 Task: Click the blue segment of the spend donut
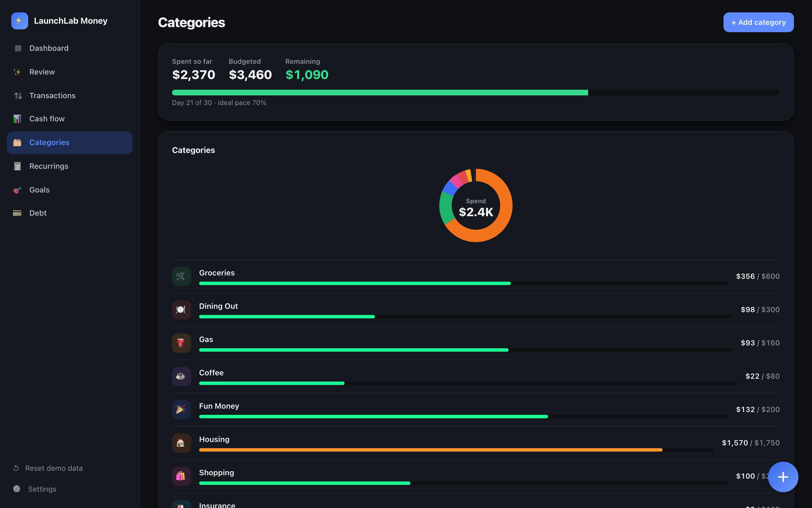(450, 188)
